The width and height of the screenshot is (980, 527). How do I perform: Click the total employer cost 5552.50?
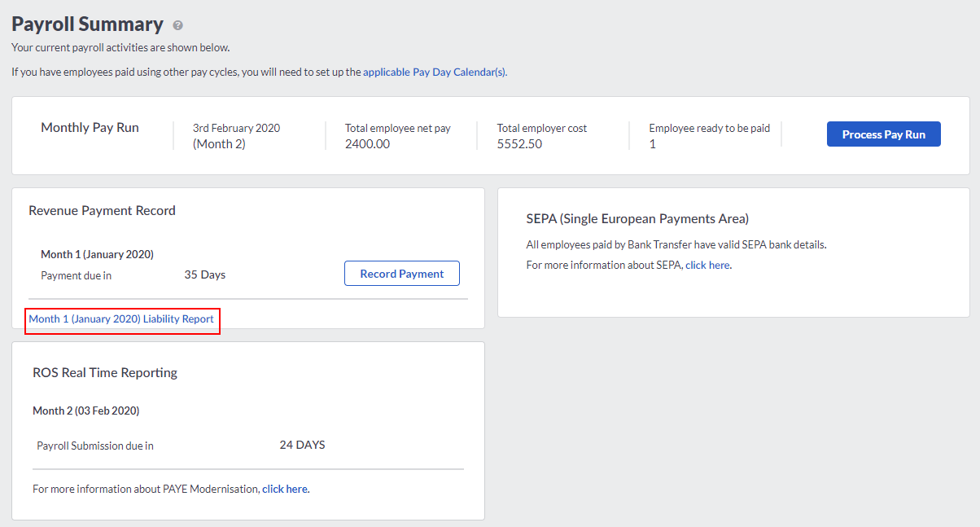[x=519, y=144]
